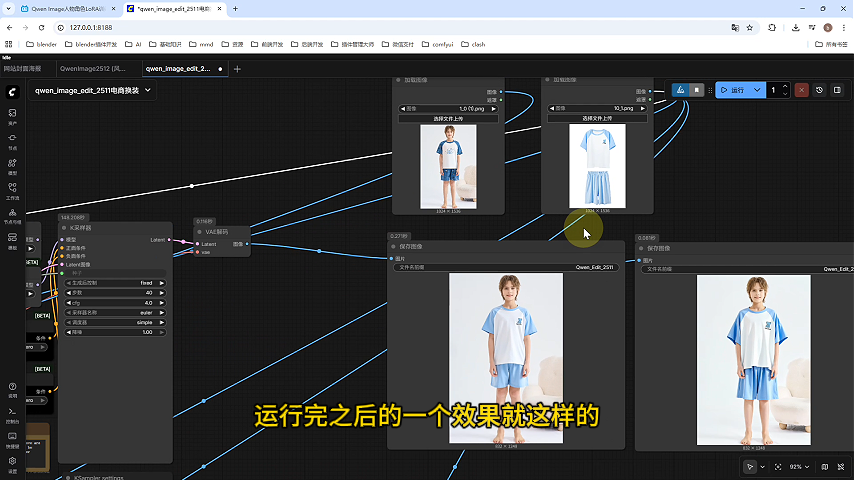
Task: Toggle collapse dot on left save image node
Action: [x=393, y=246]
